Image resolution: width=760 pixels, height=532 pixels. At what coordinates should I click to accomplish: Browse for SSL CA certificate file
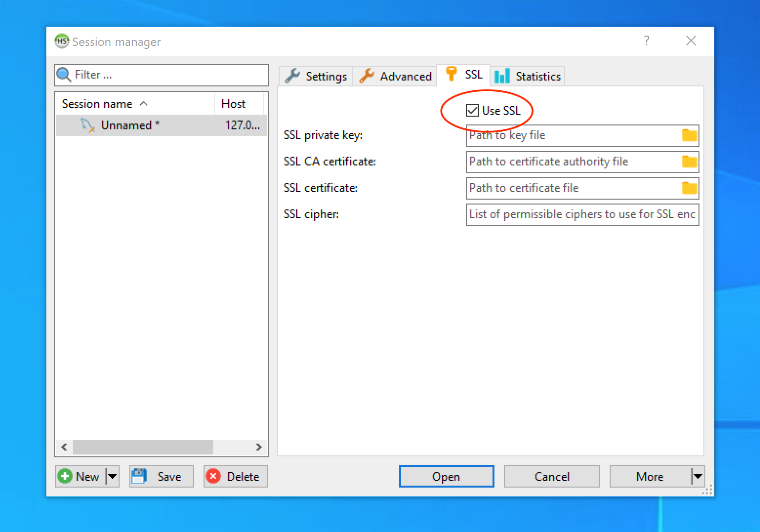pyautogui.click(x=689, y=162)
